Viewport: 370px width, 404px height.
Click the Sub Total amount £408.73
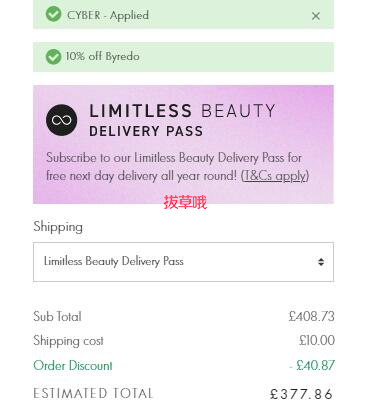coord(312,316)
